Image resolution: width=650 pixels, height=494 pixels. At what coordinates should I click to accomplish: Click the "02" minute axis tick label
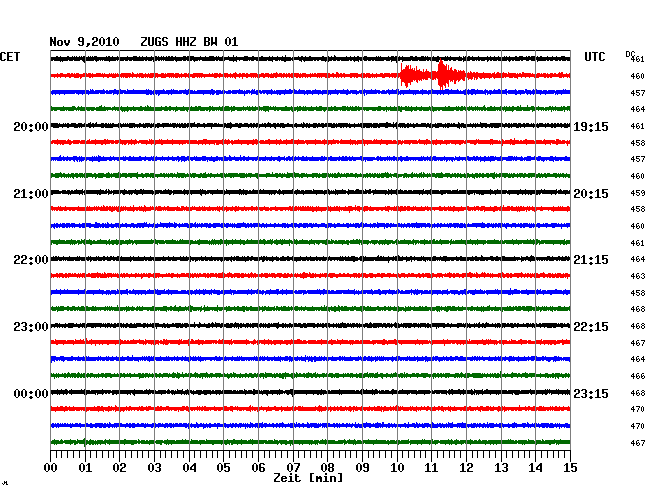coord(119,468)
